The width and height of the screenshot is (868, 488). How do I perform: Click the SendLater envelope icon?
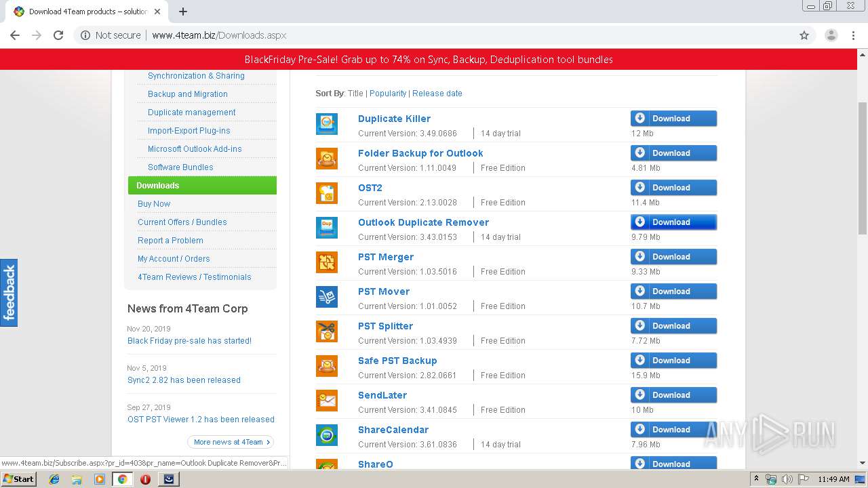coord(327,401)
